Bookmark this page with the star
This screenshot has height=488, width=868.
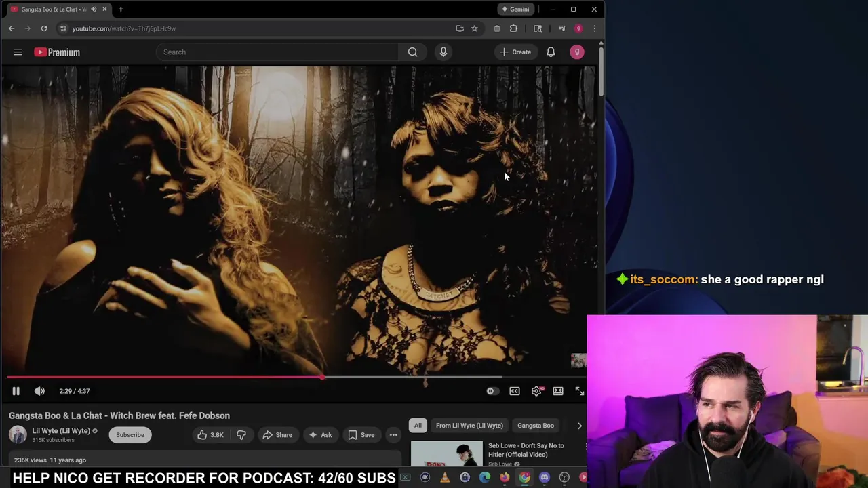coord(474,28)
